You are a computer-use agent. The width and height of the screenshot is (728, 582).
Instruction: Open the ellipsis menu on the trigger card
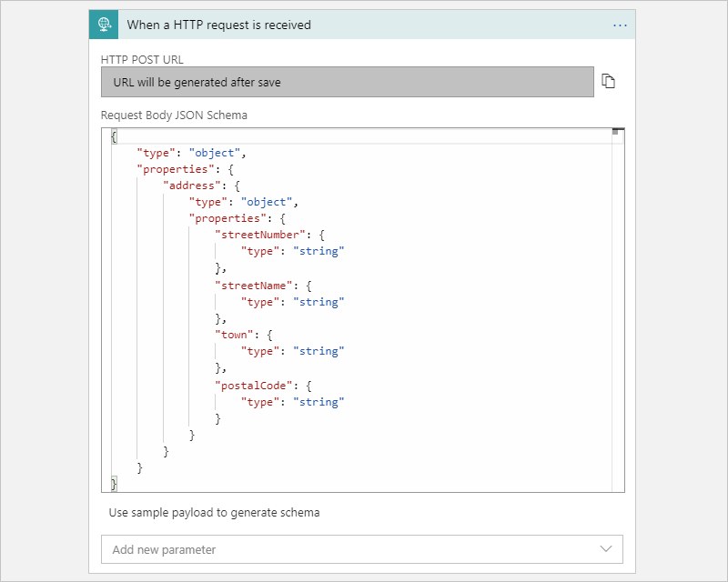tap(620, 25)
